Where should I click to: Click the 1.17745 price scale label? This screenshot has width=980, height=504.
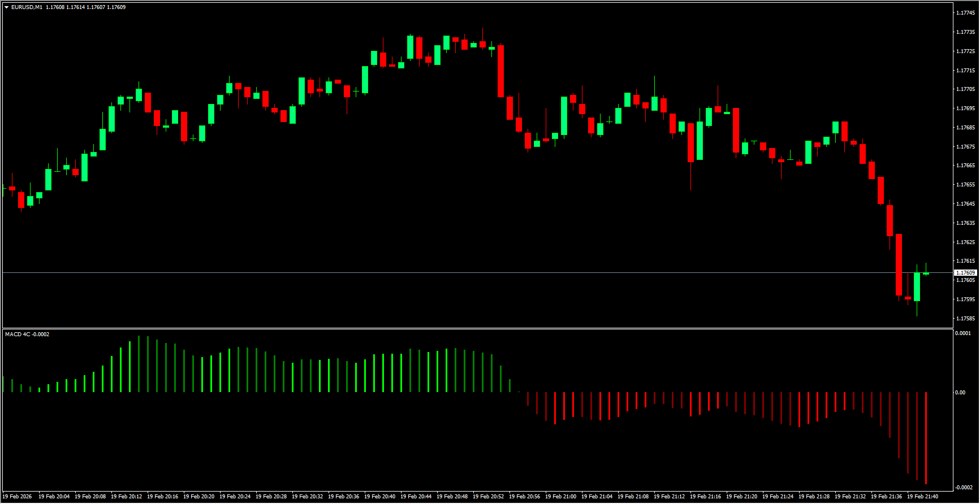tap(965, 13)
